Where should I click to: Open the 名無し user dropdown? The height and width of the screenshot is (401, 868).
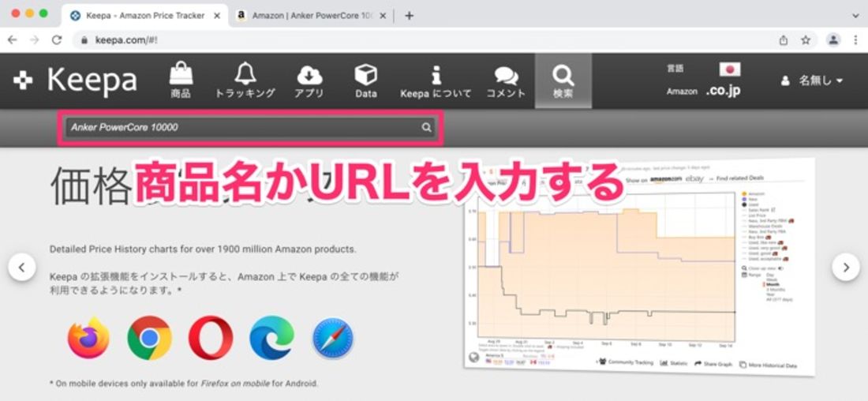(x=812, y=81)
